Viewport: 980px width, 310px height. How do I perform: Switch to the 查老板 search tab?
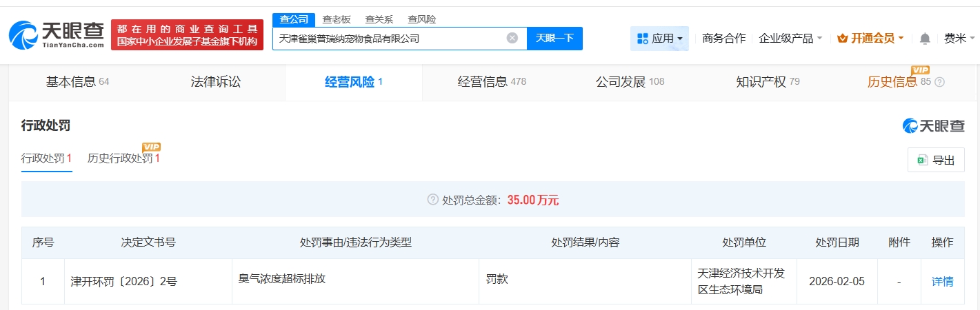pyautogui.click(x=337, y=19)
